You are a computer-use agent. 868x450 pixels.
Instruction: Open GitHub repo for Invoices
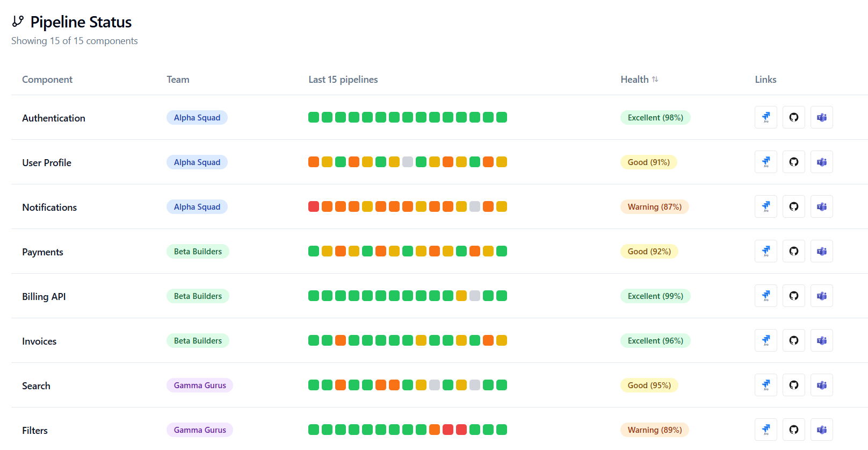coord(794,340)
